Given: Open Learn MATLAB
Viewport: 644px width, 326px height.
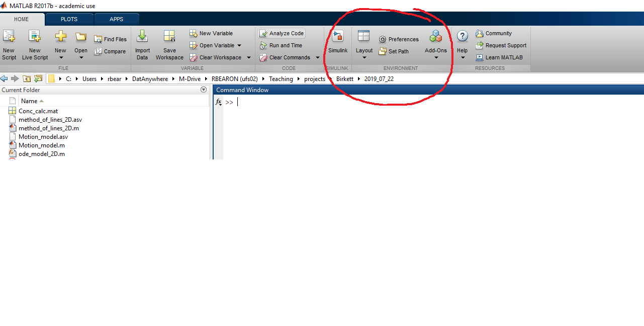Looking at the screenshot, I should click(x=499, y=57).
